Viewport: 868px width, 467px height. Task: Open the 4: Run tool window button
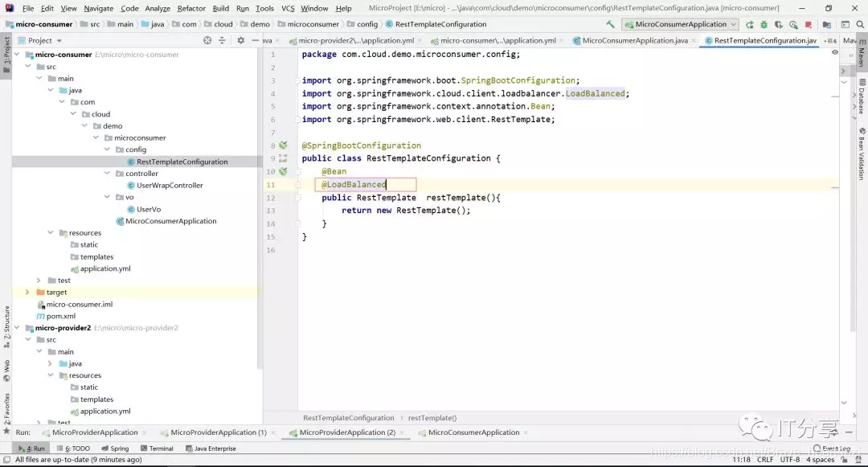point(31,449)
